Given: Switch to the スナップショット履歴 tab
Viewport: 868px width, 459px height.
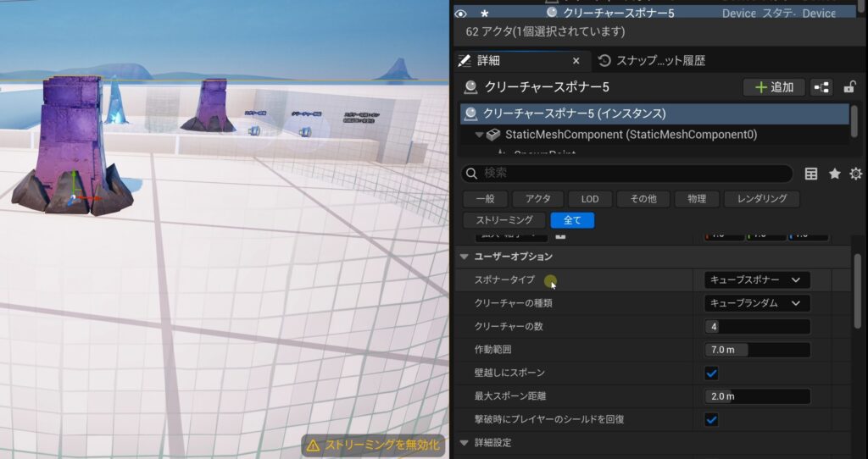Looking at the screenshot, I should pyautogui.click(x=651, y=61).
